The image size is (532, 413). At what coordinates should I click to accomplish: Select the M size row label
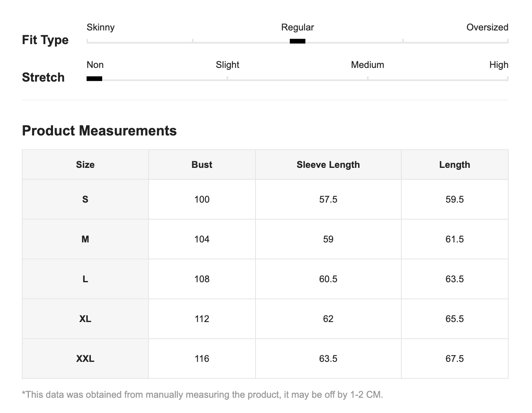(x=85, y=239)
